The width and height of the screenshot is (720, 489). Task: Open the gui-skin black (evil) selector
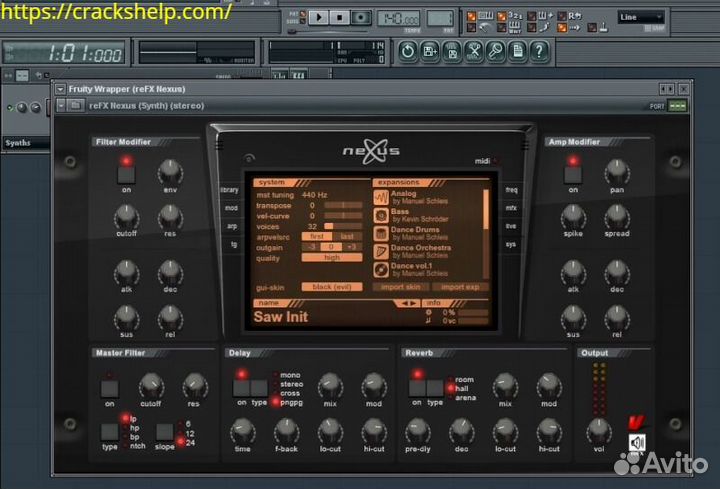coord(332,287)
